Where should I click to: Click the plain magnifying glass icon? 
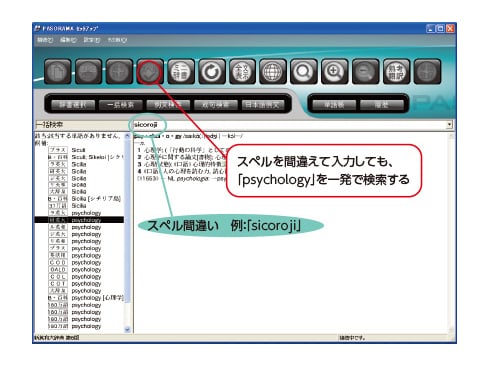(x=304, y=71)
